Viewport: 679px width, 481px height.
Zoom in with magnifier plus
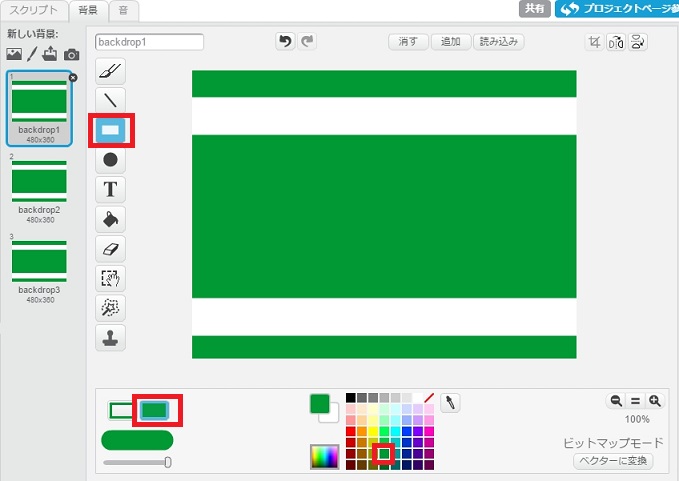tap(655, 401)
